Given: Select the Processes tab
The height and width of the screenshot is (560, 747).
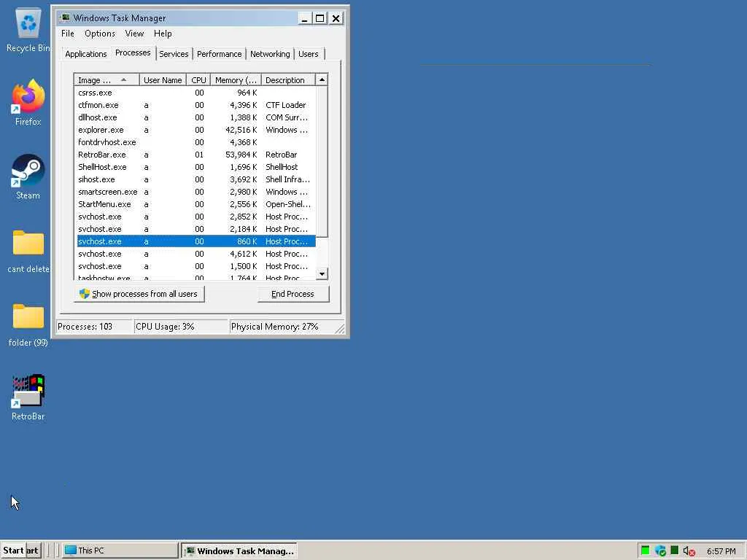Looking at the screenshot, I should click(x=133, y=52).
